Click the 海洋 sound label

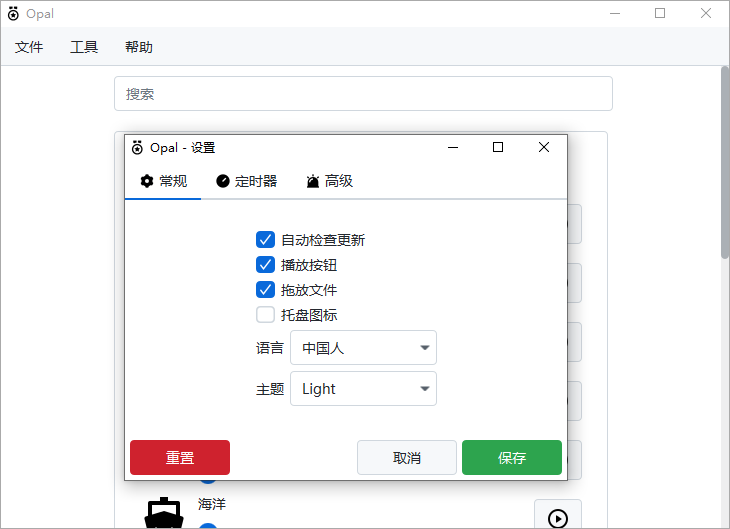(x=212, y=504)
